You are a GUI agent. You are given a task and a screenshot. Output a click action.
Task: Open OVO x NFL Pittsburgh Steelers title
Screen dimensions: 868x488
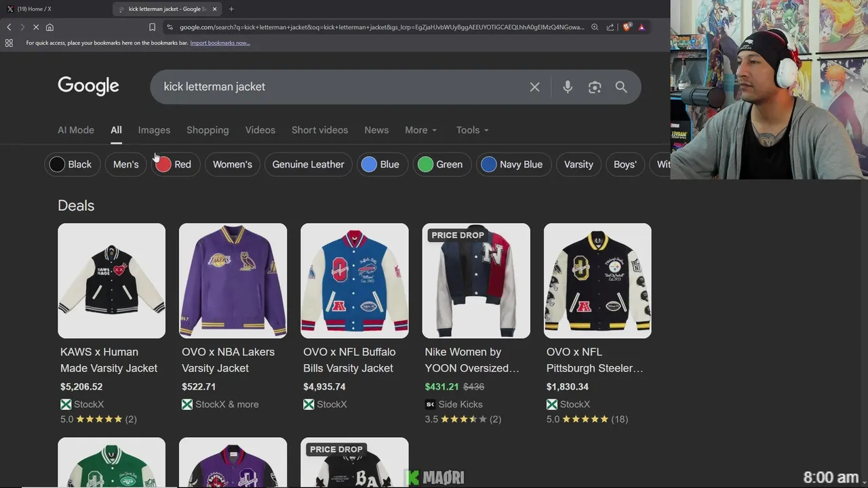(595, 360)
